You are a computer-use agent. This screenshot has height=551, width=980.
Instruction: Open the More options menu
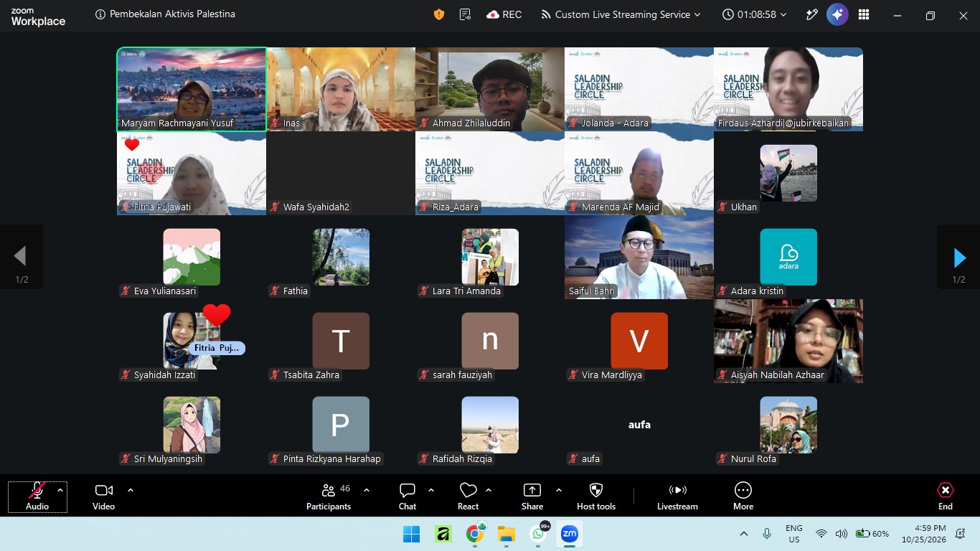coord(743,496)
